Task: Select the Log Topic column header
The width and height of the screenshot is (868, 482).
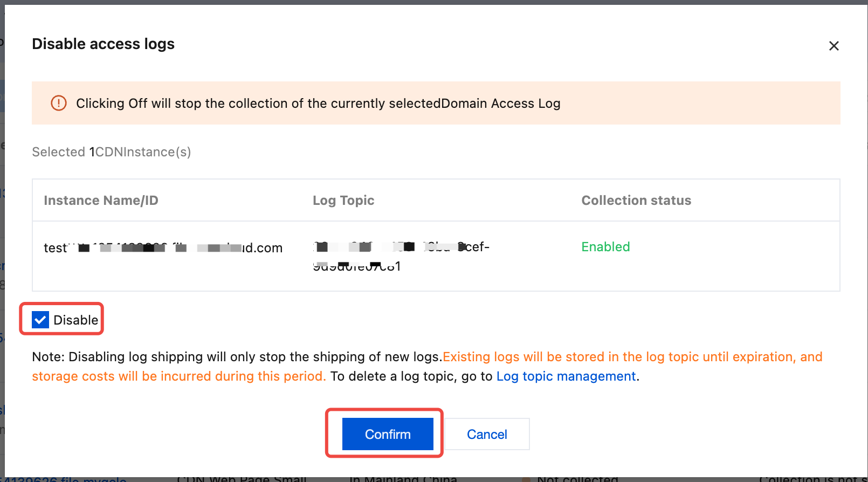Action: click(x=343, y=201)
